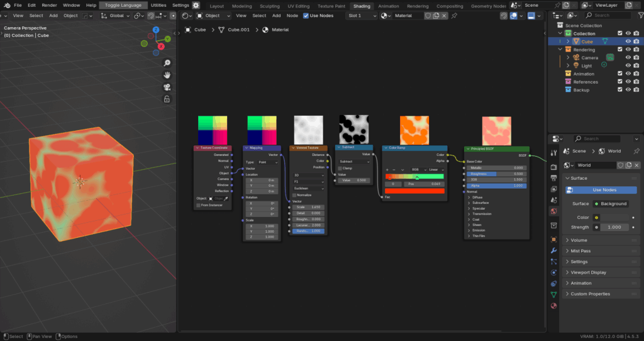The width and height of the screenshot is (644, 341).
Task: Switch to the Sculpting workspace tab
Action: point(270,6)
